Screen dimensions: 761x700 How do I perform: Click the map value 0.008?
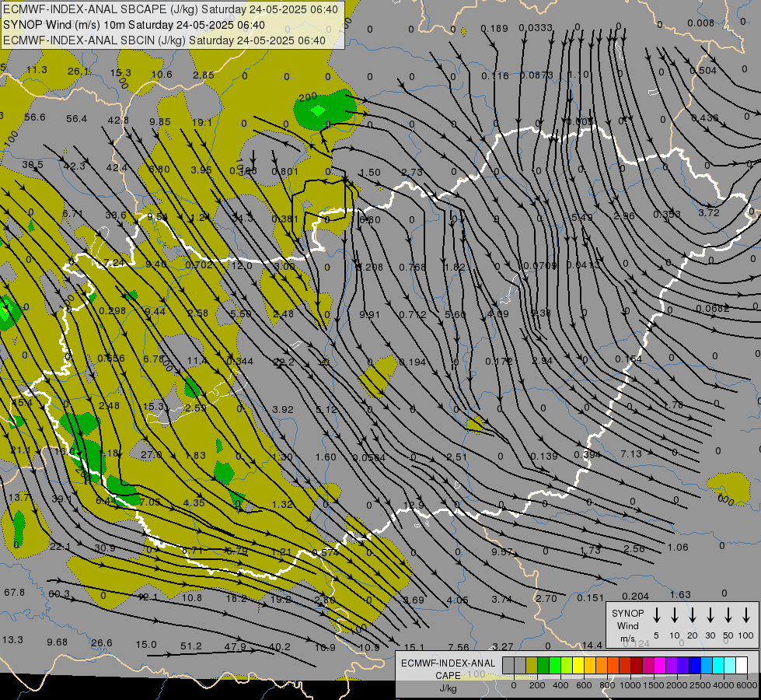pos(701,23)
